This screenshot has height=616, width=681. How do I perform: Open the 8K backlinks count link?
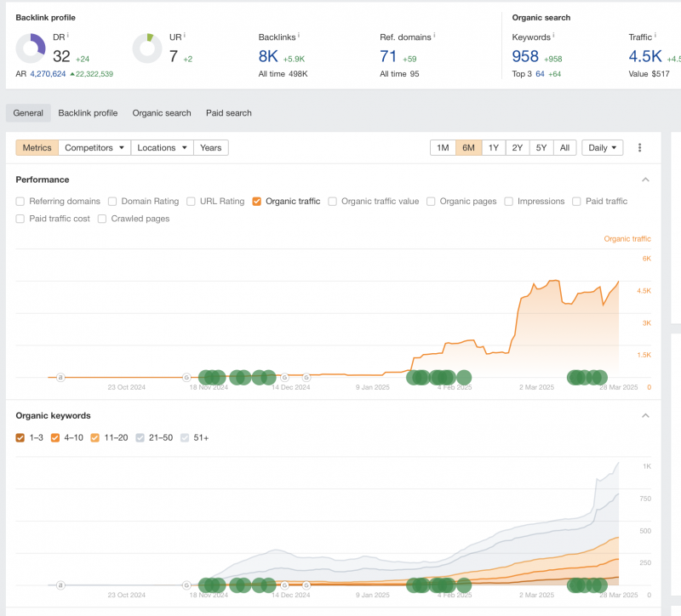(x=268, y=56)
